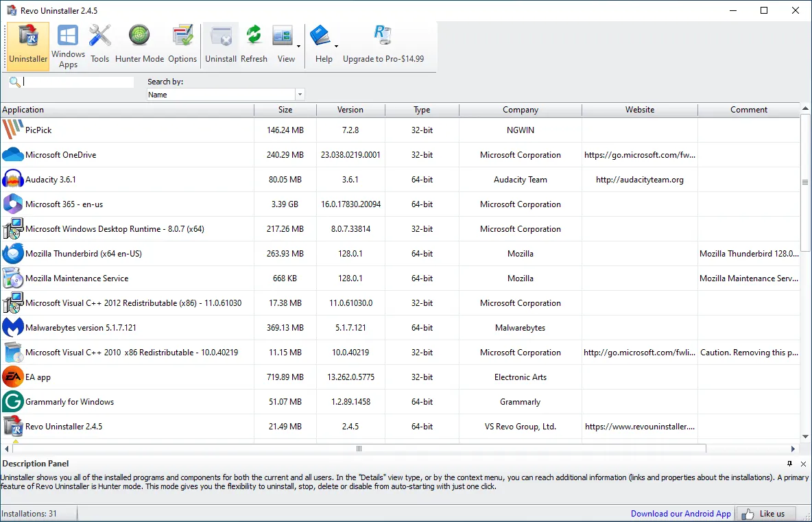Select the Uninstall toolbar icon
Screen dimensions: 812x522
pos(221,44)
